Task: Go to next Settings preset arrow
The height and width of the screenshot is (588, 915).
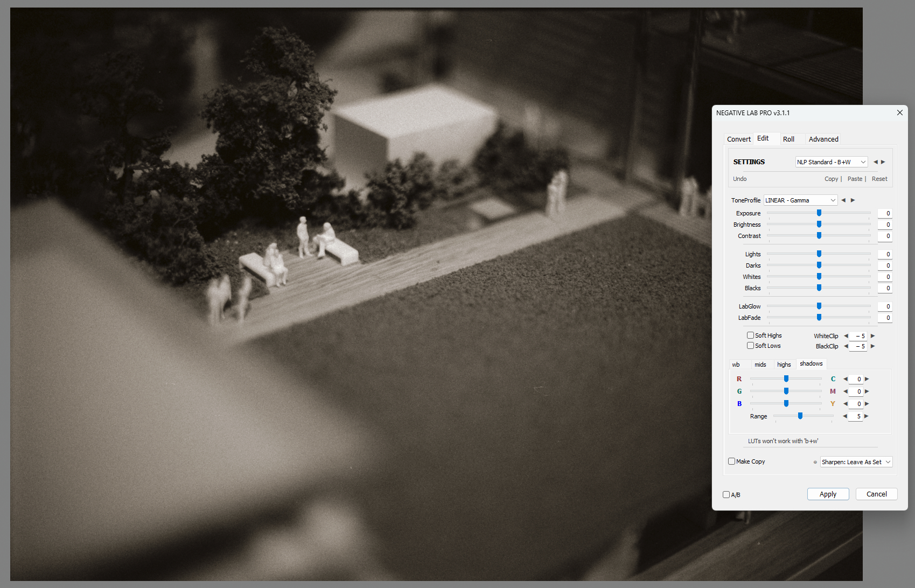Action: 883,162
